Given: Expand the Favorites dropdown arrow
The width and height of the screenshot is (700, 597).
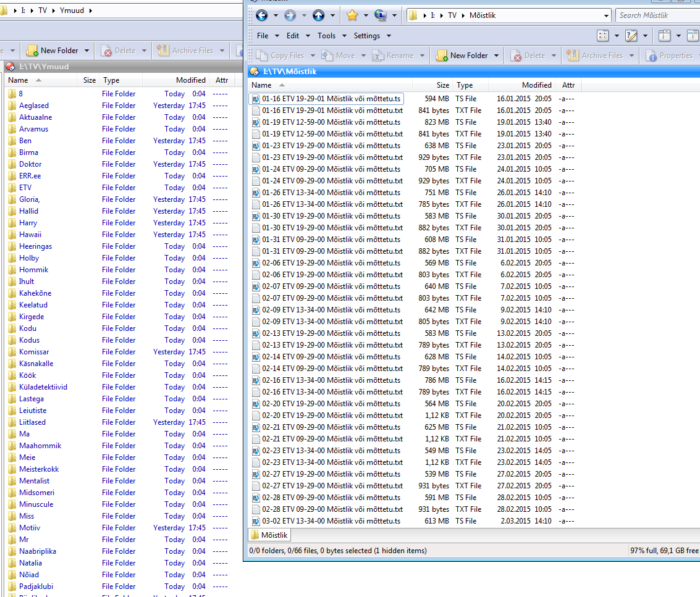Looking at the screenshot, I should click(366, 15).
